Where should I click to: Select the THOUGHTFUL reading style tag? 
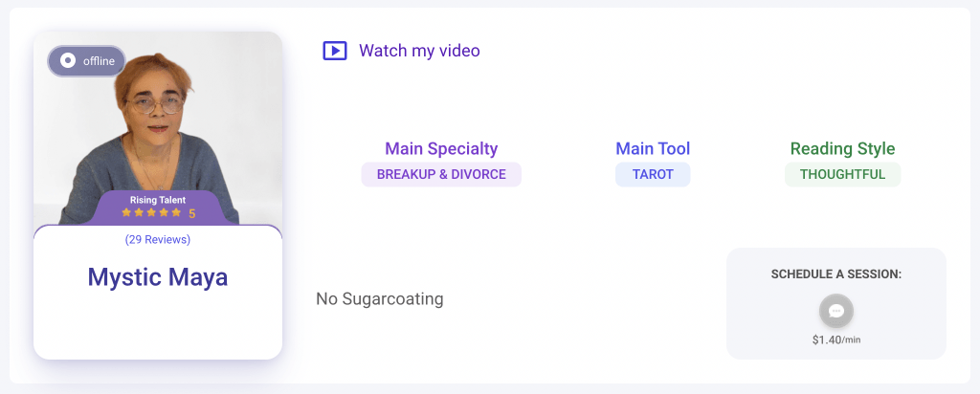pos(842,174)
